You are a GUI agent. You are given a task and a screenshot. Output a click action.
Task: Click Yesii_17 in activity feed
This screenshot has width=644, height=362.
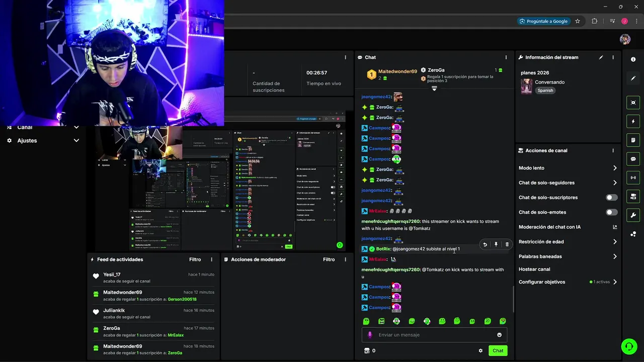click(x=112, y=275)
